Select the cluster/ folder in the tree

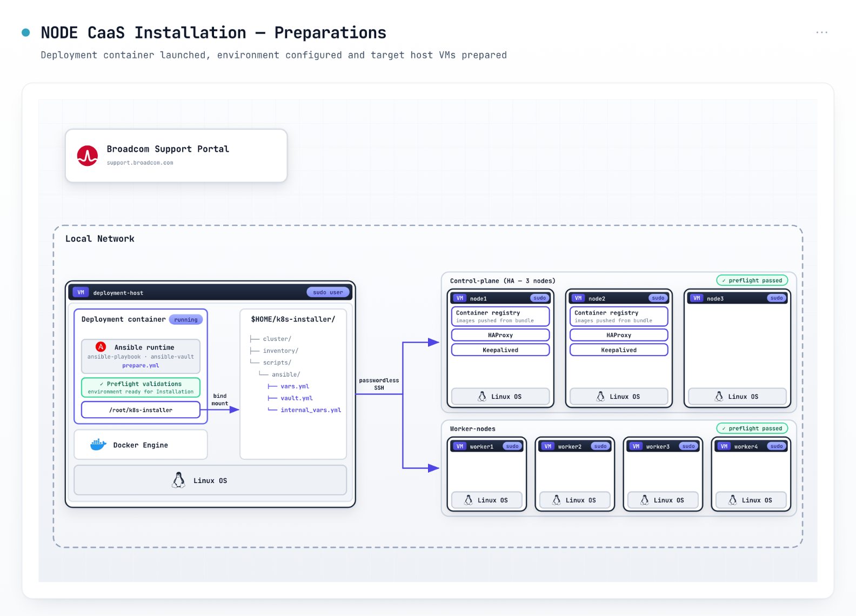pyautogui.click(x=277, y=339)
